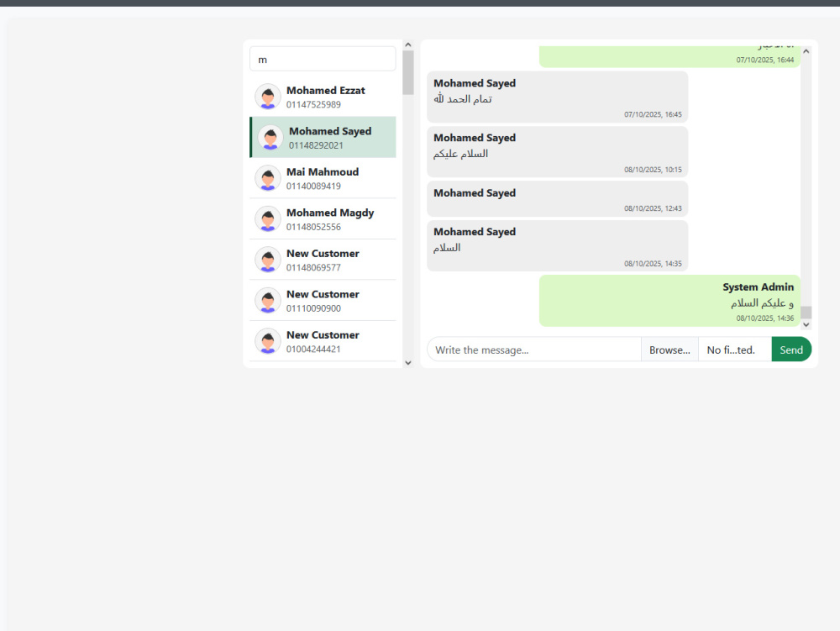The width and height of the screenshot is (840, 631).
Task: Click phone number 01147525989
Action: click(x=313, y=104)
